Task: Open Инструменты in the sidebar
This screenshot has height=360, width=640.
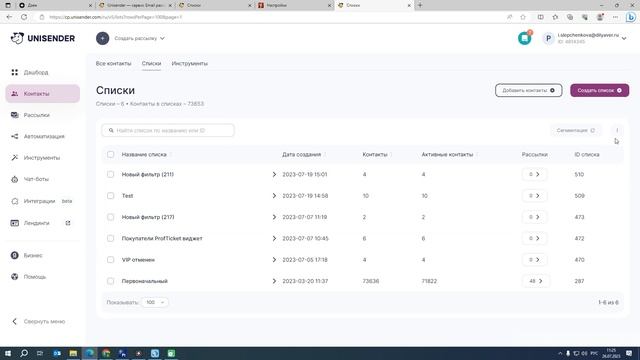Action: [x=41, y=158]
